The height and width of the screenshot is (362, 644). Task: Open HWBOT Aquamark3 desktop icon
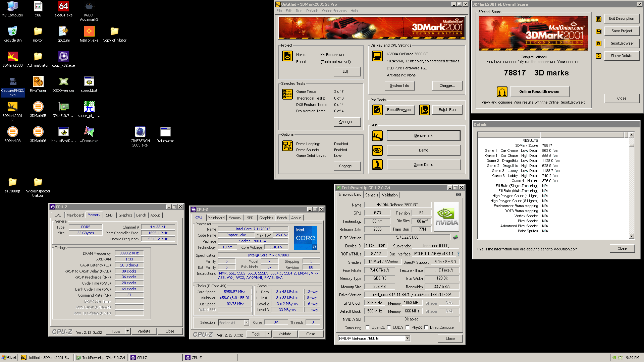89,11
